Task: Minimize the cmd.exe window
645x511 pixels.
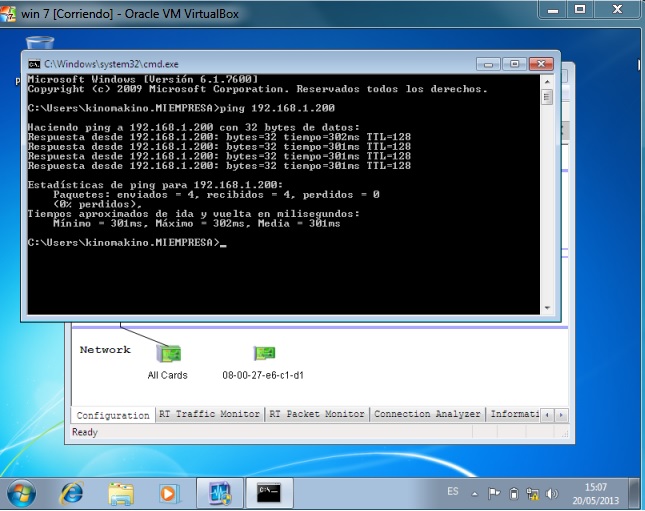Action: pos(488,64)
